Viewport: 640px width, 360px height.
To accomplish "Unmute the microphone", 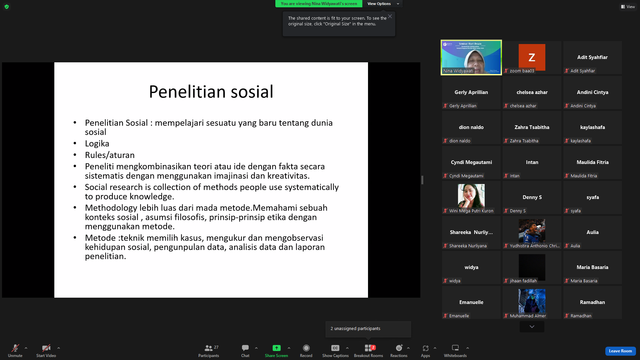I will coord(15,350).
